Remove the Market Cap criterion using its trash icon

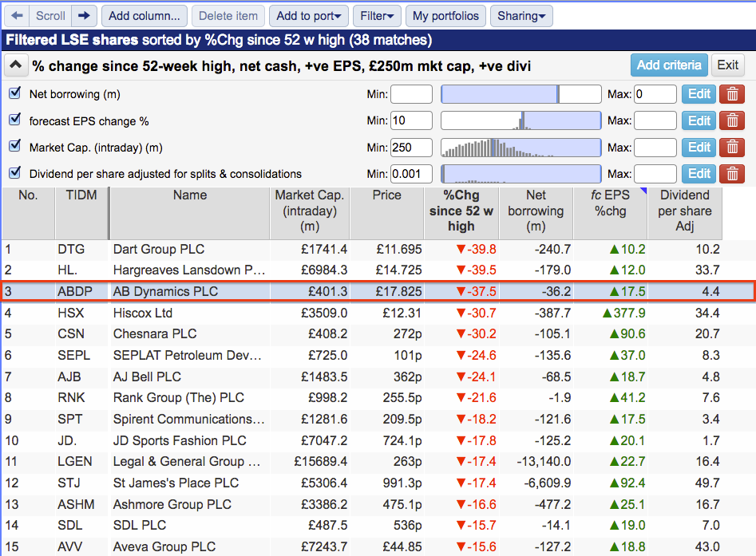pyautogui.click(x=732, y=147)
